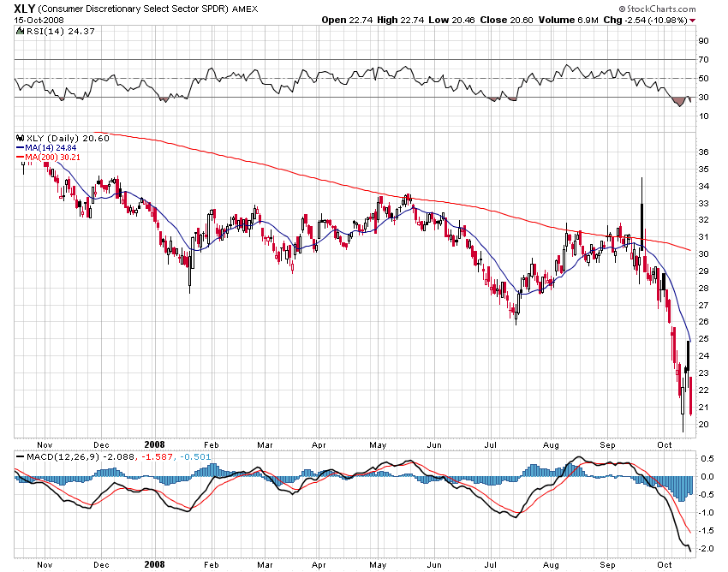Click the 10 label on the RSI axis

[x=704, y=116]
